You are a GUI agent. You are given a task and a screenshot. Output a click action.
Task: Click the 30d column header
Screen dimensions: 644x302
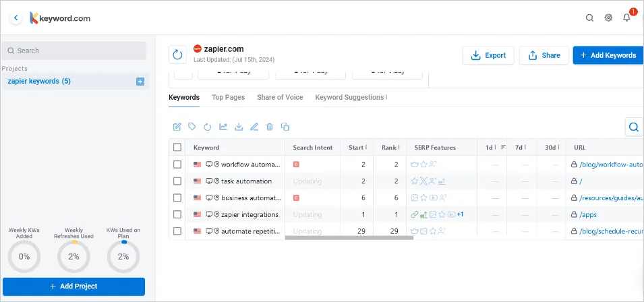[x=551, y=148]
